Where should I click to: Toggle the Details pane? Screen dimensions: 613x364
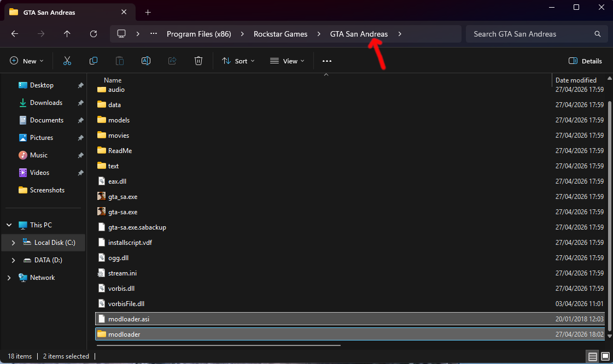tap(585, 61)
